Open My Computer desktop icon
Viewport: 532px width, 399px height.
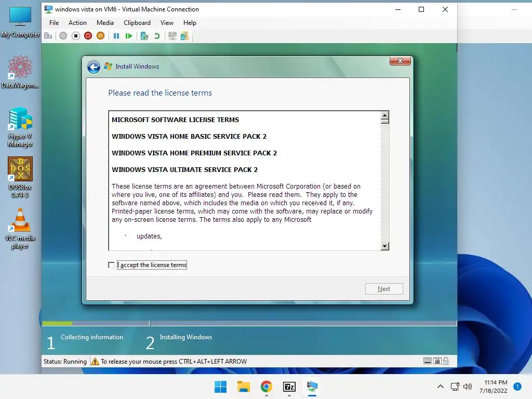(20, 21)
